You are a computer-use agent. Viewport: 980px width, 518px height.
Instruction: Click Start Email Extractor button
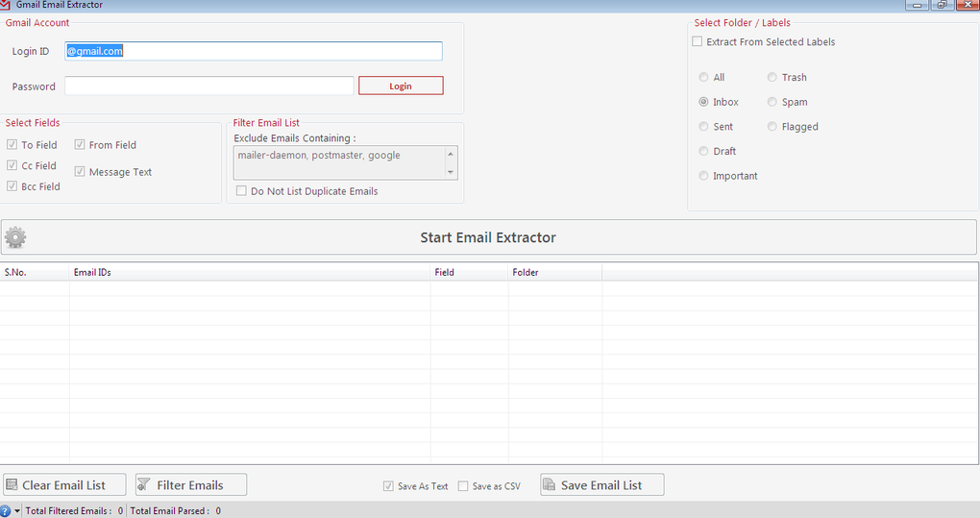[488, 236]
